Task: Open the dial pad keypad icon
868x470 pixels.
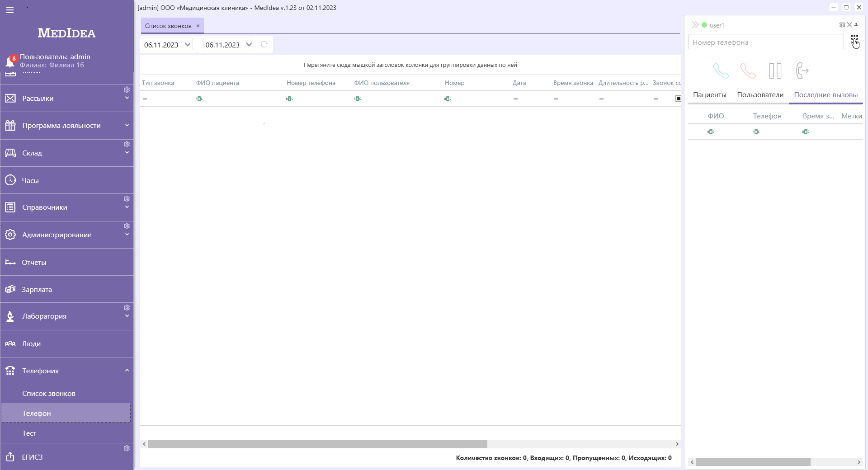Action: [854, 41]
